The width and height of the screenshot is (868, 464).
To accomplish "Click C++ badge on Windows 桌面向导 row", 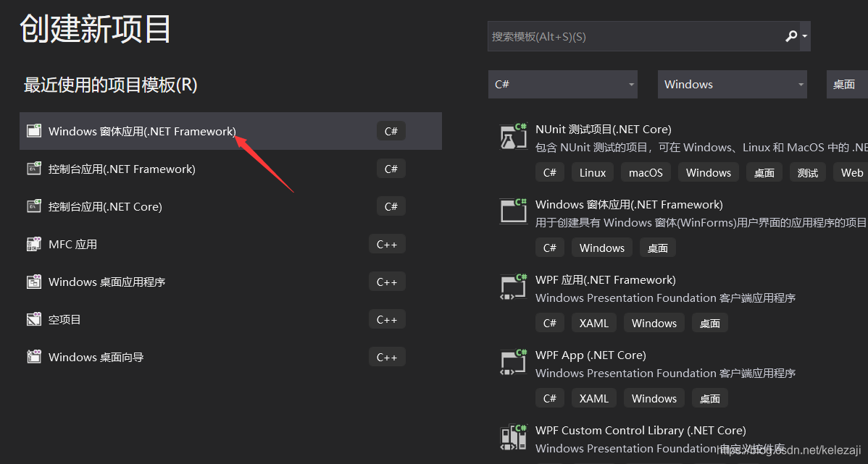I will coord(387,357).
